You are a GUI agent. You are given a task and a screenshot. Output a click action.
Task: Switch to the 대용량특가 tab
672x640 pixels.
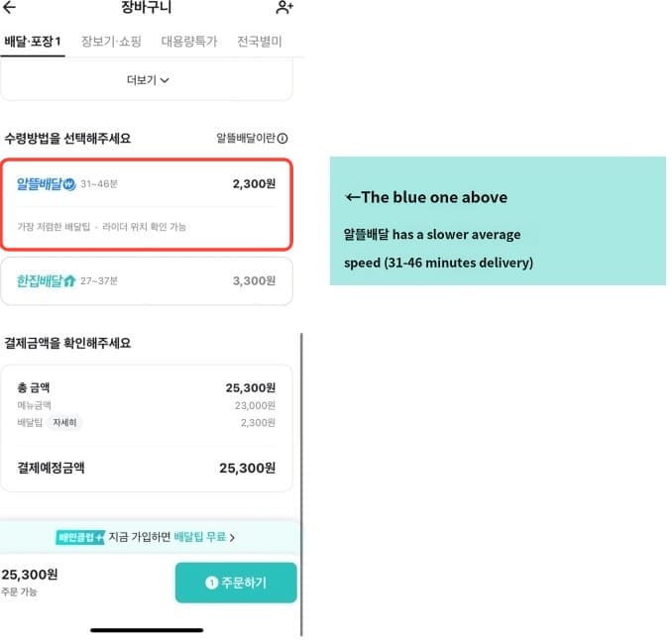(x=189, y=42)
